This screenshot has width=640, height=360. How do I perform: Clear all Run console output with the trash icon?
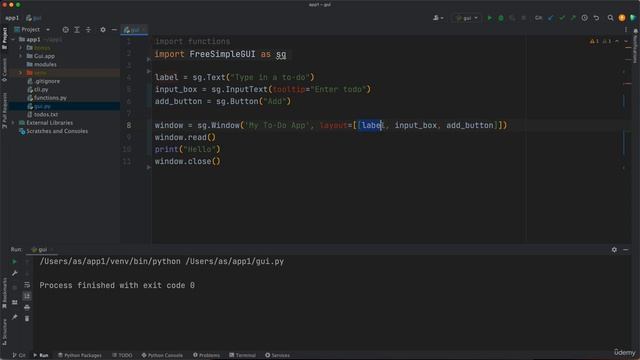coord(27,318)
